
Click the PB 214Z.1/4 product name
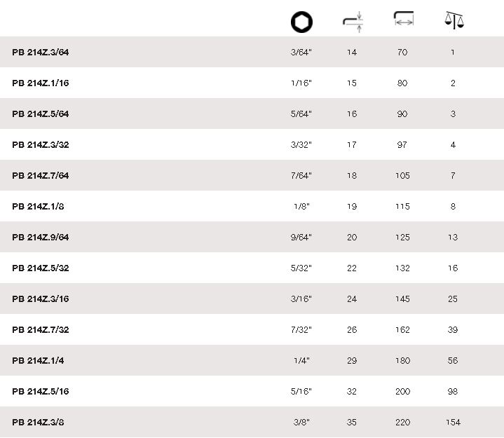(x=38, y=361)
